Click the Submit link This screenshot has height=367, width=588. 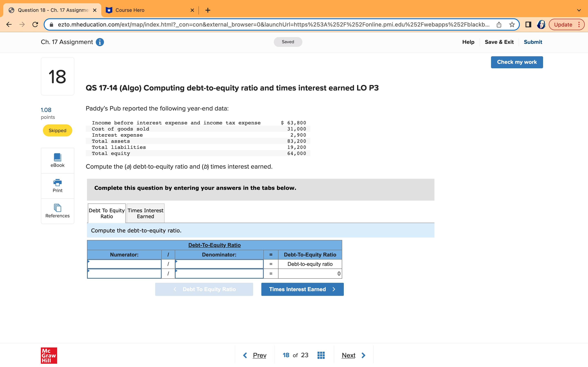(x=533, y=42)
